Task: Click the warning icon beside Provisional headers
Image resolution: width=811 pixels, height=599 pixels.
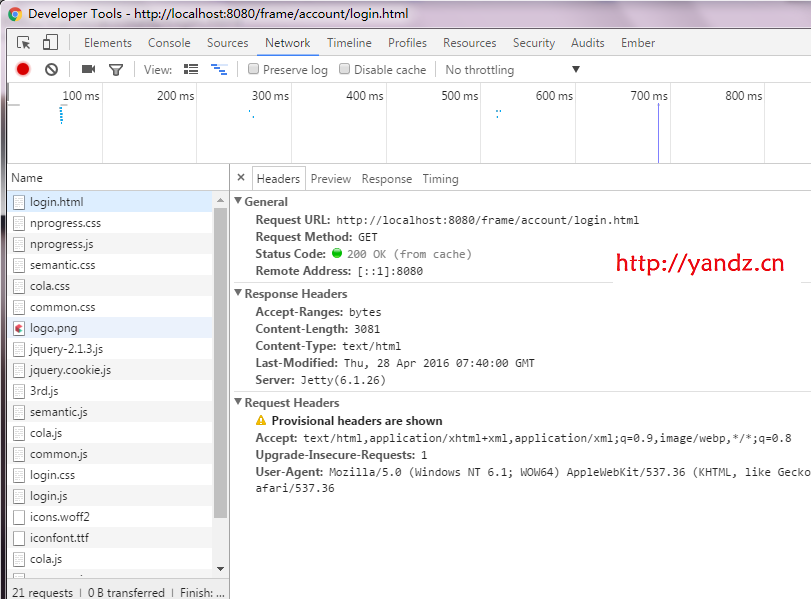Action: pyautogui.click(x=261, y=421)
